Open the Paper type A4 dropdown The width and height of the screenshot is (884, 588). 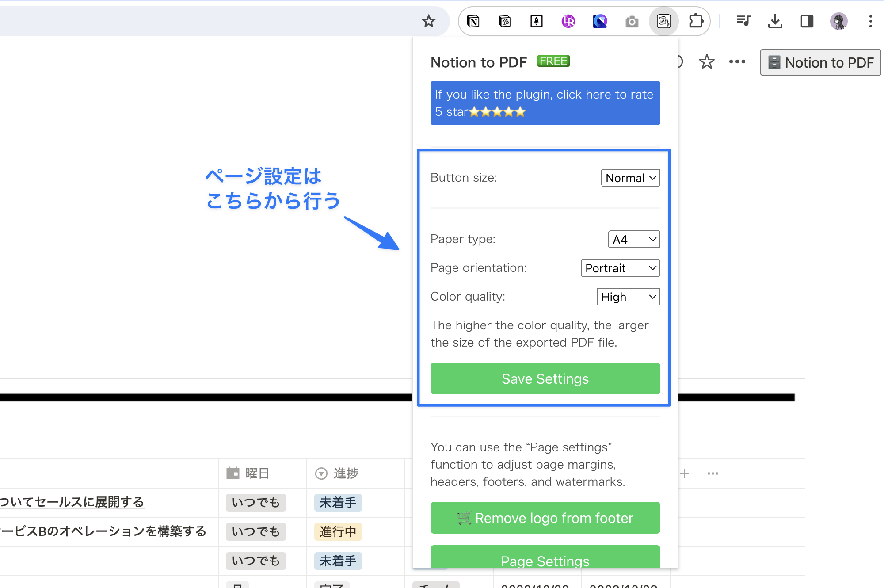click(x=634, y=239)
